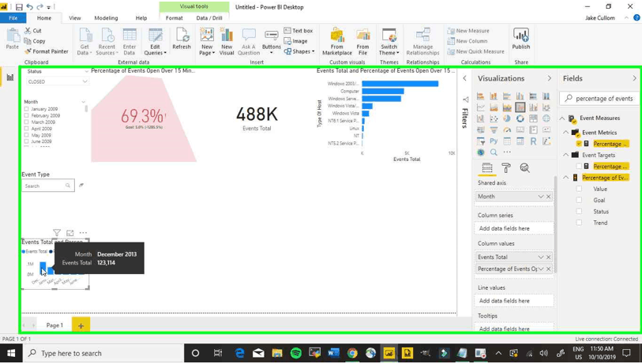Enable the Goal field checkbox

579,200
